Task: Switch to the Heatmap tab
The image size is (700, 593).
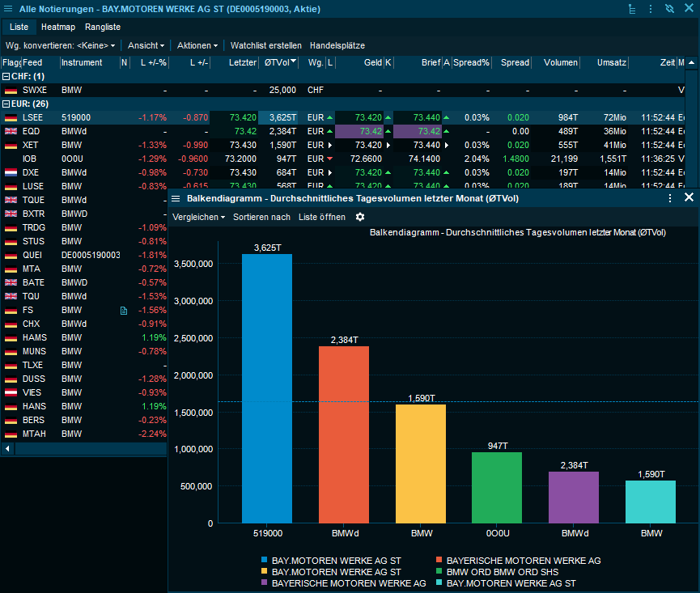Action: (57, 27)
